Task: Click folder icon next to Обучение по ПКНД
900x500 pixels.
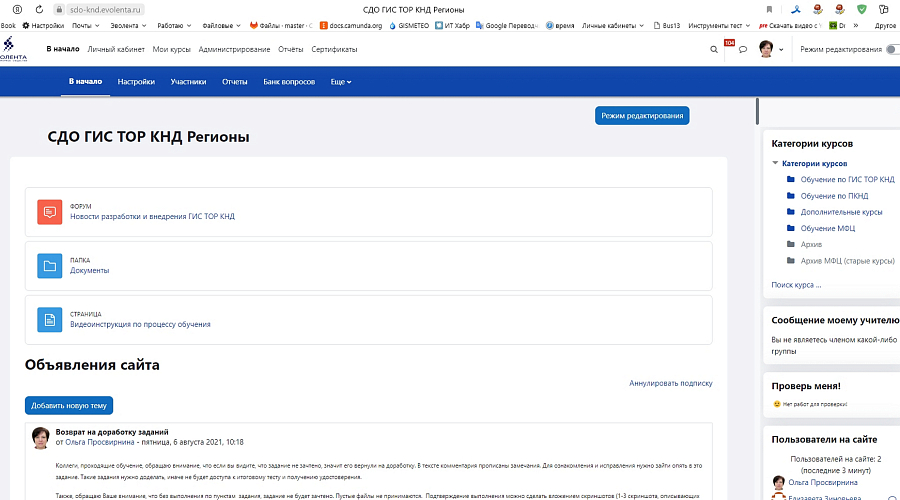Action: tap(790, 195)
